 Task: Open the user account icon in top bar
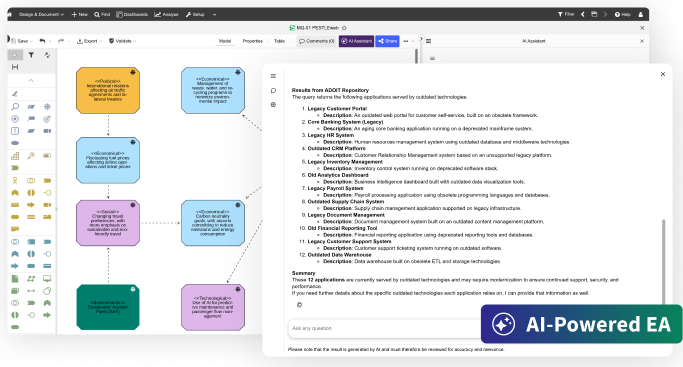coord(640,14)
